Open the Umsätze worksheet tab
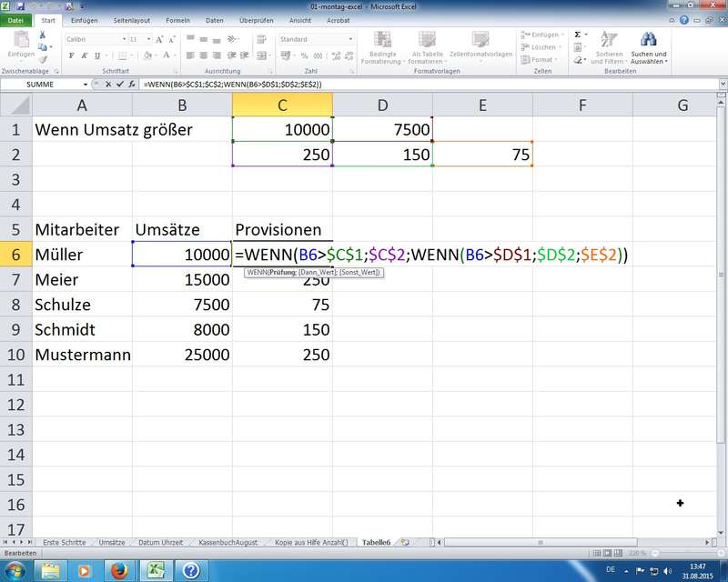The image size is (728, 582). 112,542
